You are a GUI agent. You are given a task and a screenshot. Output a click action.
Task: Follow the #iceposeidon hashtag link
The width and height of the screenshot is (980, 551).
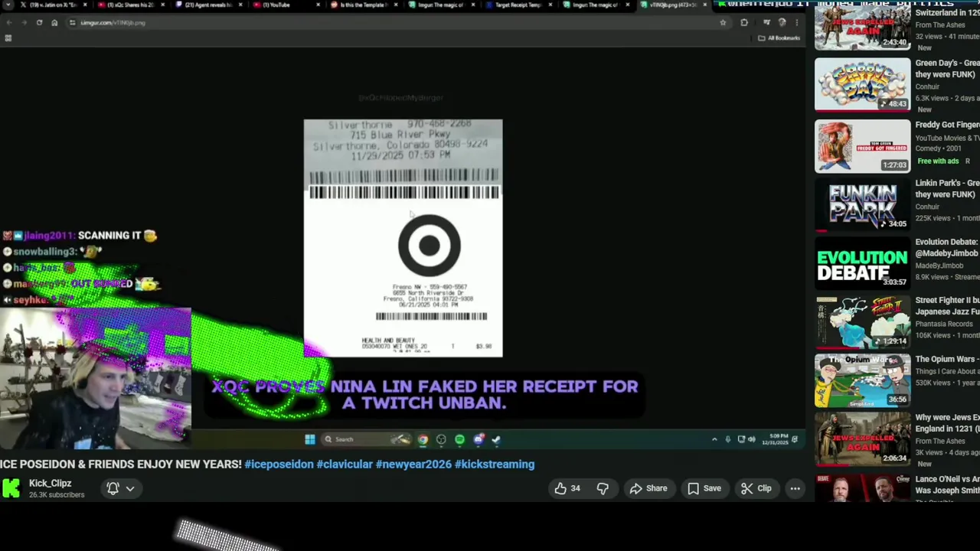pos(279,464)
